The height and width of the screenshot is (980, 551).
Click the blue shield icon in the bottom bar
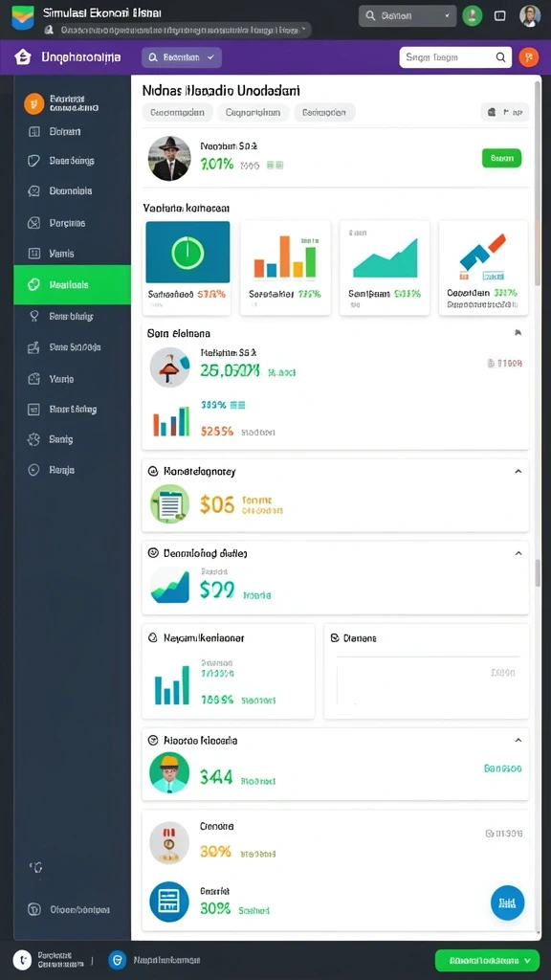tap(118, 959)
